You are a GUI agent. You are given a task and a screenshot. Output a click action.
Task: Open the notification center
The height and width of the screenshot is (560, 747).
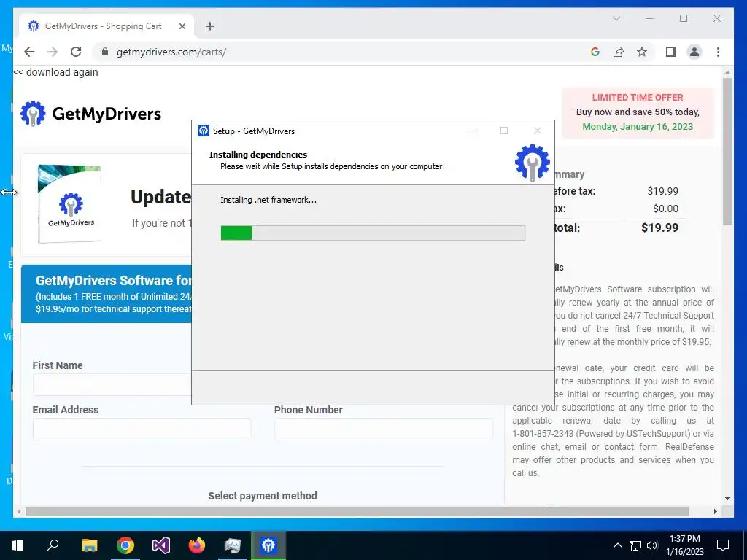click(723, 545)
